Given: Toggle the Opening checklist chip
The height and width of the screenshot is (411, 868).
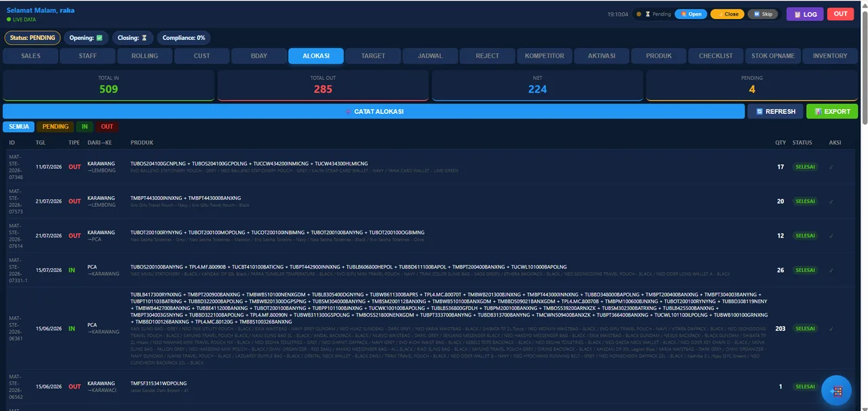Looking at the screenshot, I should (x=85, y=38).
